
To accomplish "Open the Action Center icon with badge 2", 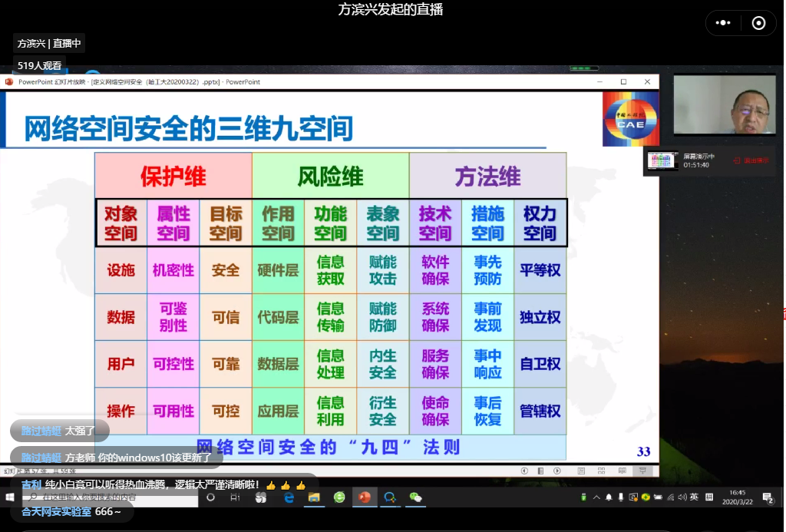I will 768,497.
